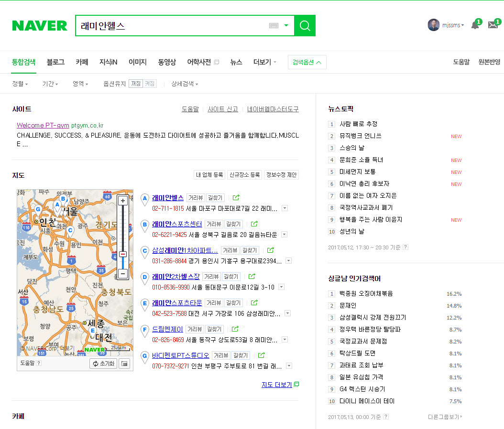The height and width of the screenshot is (429, 504).
Task: Open notifications bell icon
Action: pyautogui.click(x=475, y=25)
